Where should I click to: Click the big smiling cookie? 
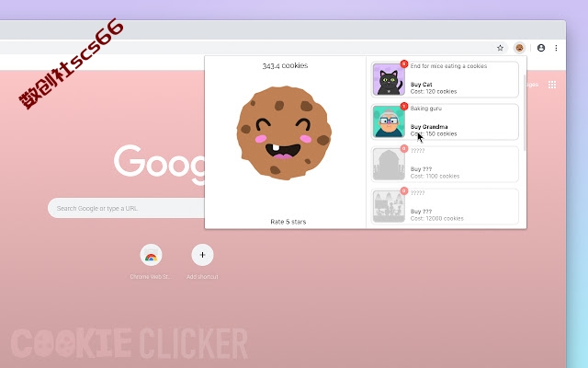point(284,132)
